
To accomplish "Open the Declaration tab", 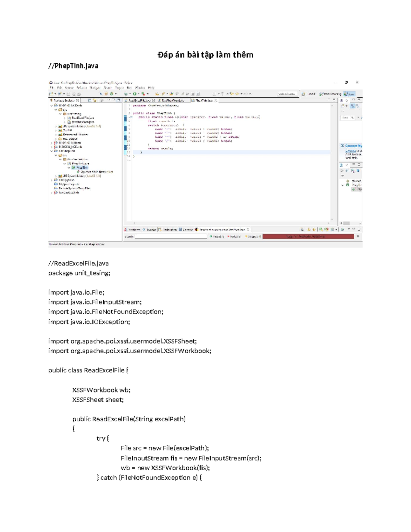I will [x=167, y=230].
